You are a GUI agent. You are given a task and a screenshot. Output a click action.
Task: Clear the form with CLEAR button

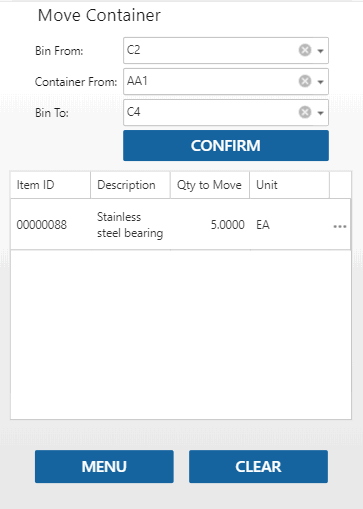coord(258,466)
